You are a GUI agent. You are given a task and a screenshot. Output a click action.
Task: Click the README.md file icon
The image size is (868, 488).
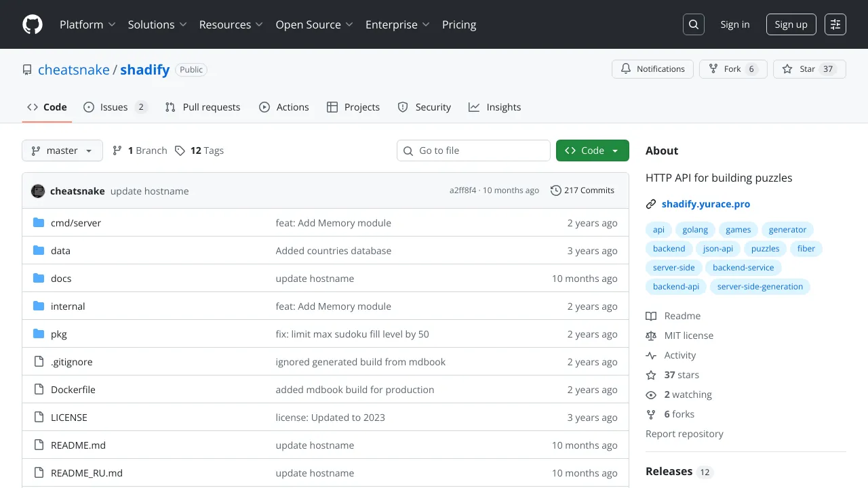coord(39,445)
